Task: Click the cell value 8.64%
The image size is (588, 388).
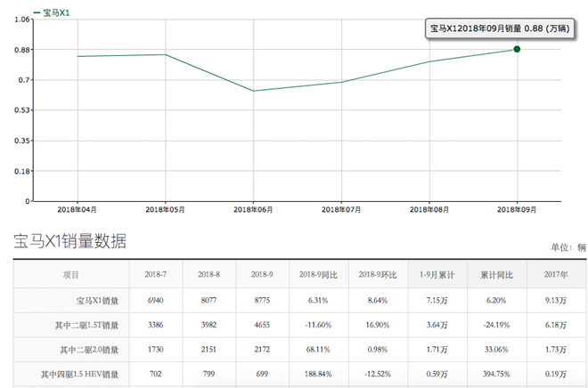Action: (x=378, y=300)
